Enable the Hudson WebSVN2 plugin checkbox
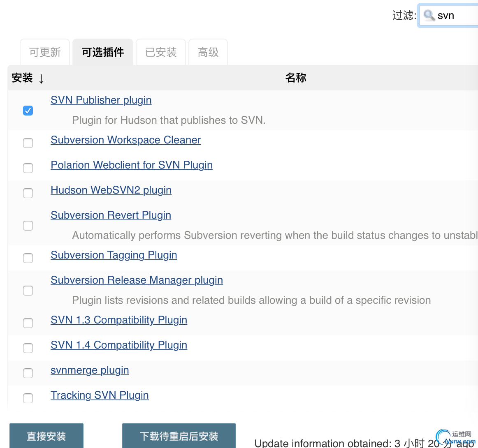Image resolution: width=478 pixels, height=448 pixels. (x=28, y=193)
